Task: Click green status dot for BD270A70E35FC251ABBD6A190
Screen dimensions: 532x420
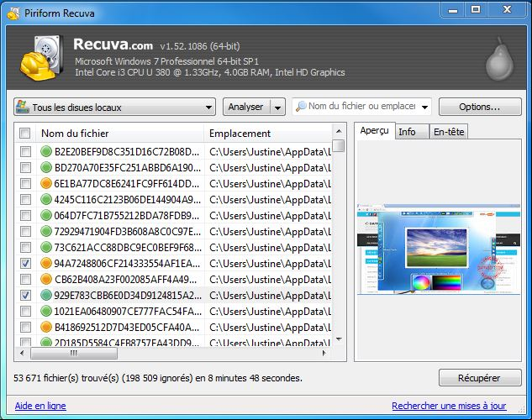Action: [x=45, y=167]
